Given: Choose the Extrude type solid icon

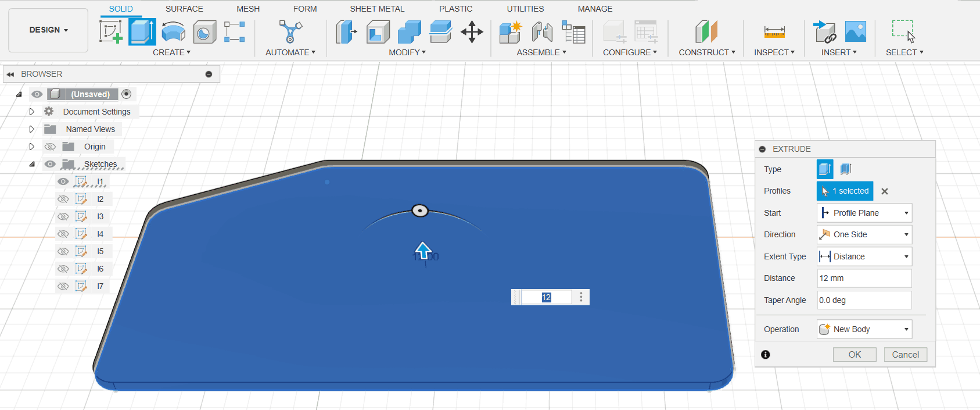Looking at the screenshot, I should 825,169.
